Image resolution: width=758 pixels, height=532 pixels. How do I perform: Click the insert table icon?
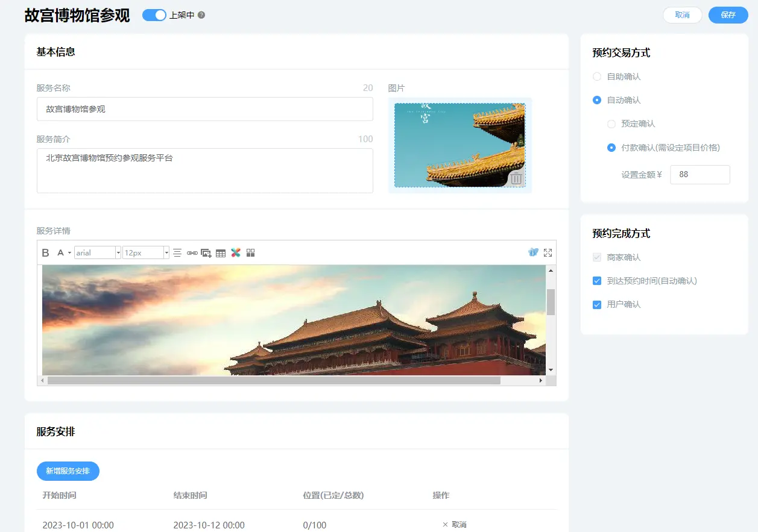(221, 253)
